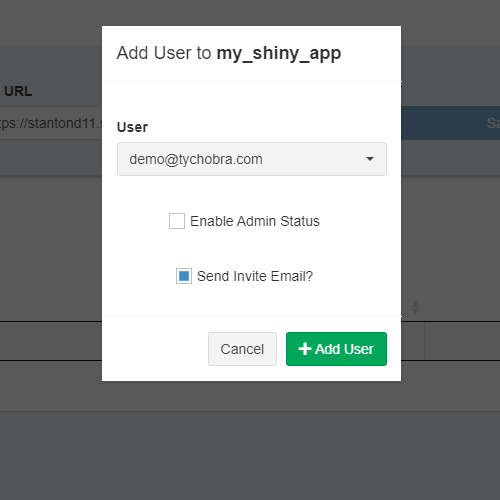Select demo@tychobra.com in the user field
Screen dimensions: 500x500
tap(196, 159)
